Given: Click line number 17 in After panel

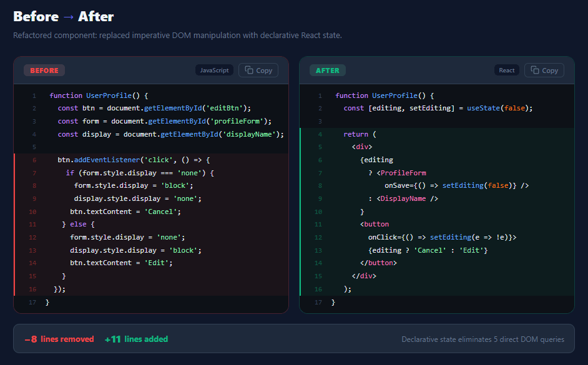Looking at the screenshot, I should pyautogui.click(x=318, y=303).
